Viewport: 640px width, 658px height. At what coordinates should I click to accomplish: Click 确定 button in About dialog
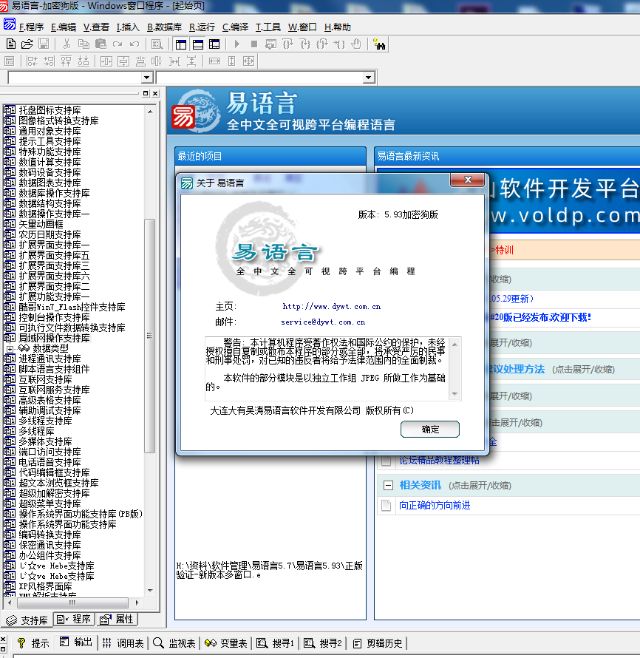click(430, 429)
